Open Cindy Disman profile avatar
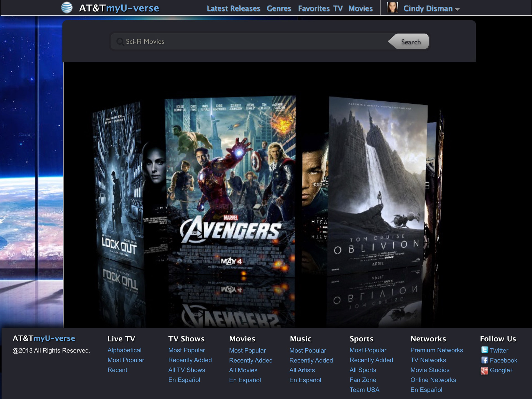The image size is (532, 399). [x=392, y=7]
